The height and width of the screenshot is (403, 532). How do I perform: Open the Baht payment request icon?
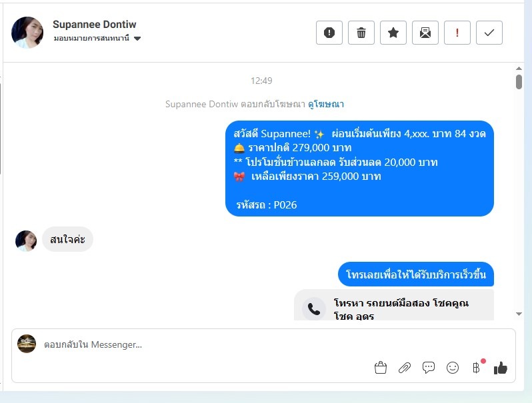tap(477, 368)
